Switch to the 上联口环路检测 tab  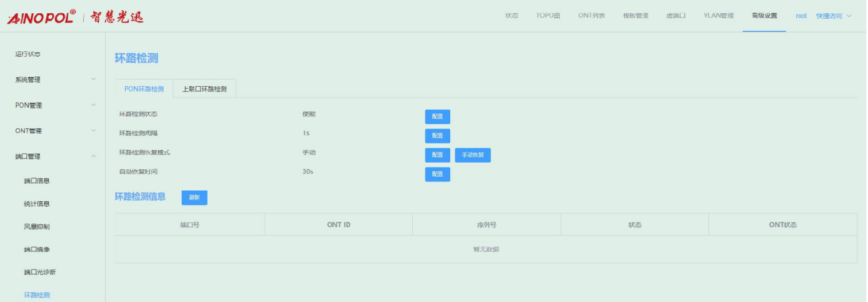(x=204, y=89)
